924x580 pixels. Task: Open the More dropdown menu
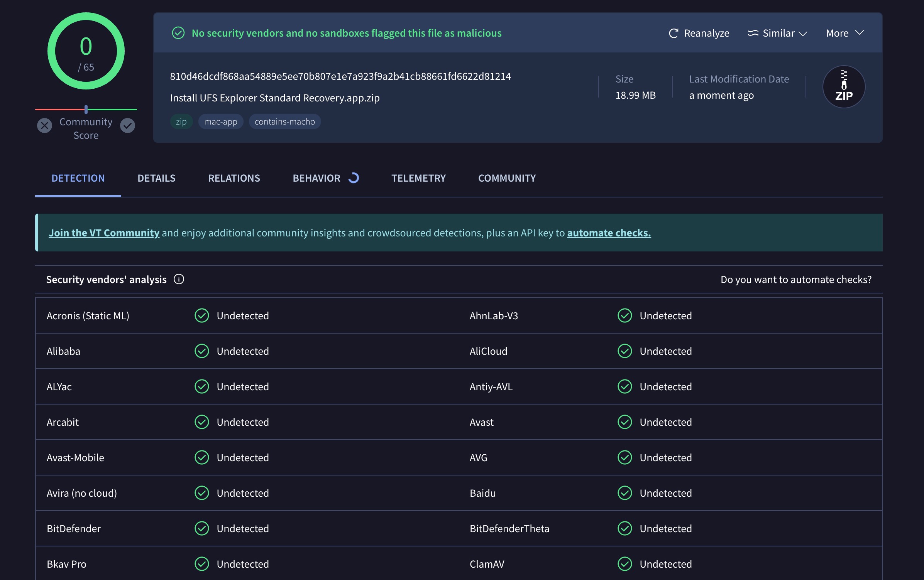pyautogui.click(x=844, y=33)
